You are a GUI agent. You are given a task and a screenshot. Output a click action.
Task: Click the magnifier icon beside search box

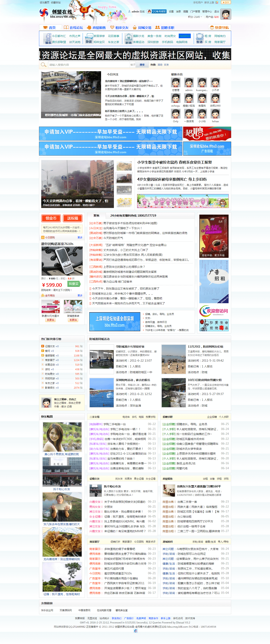coord(44,65)
